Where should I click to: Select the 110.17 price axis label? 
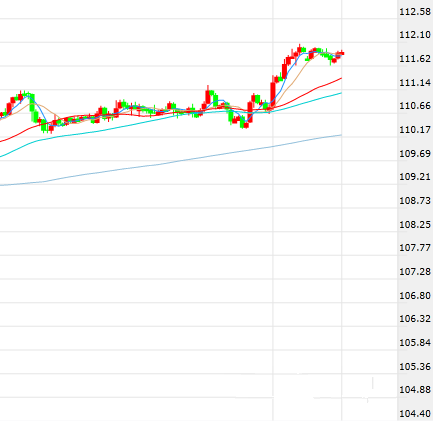click(x=415, y=130)
